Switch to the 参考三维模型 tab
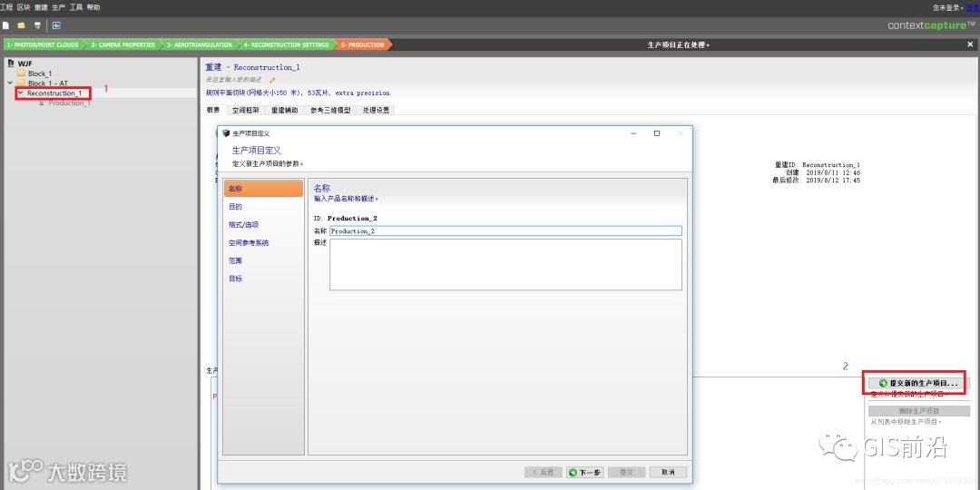The image size is (980, 490). 330,110
